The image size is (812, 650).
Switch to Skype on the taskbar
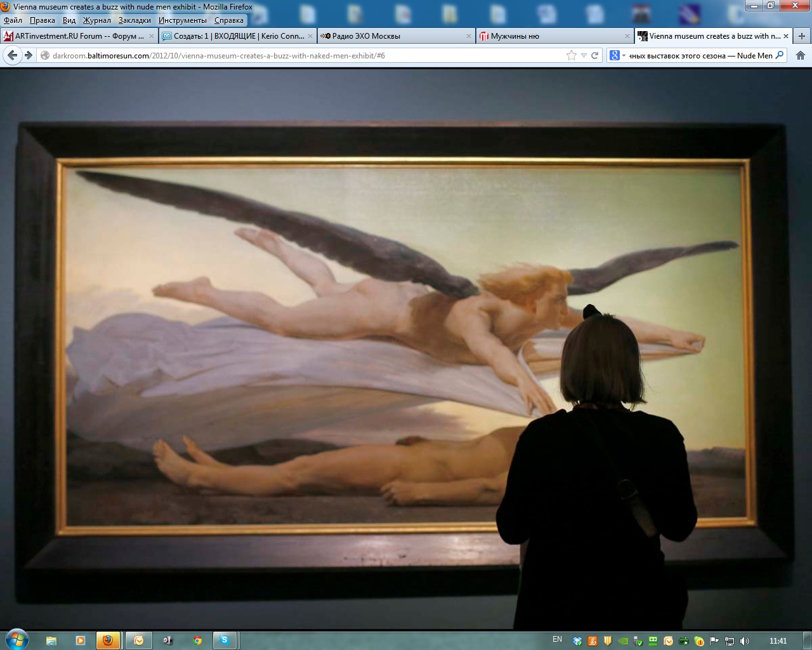point(225,640)
